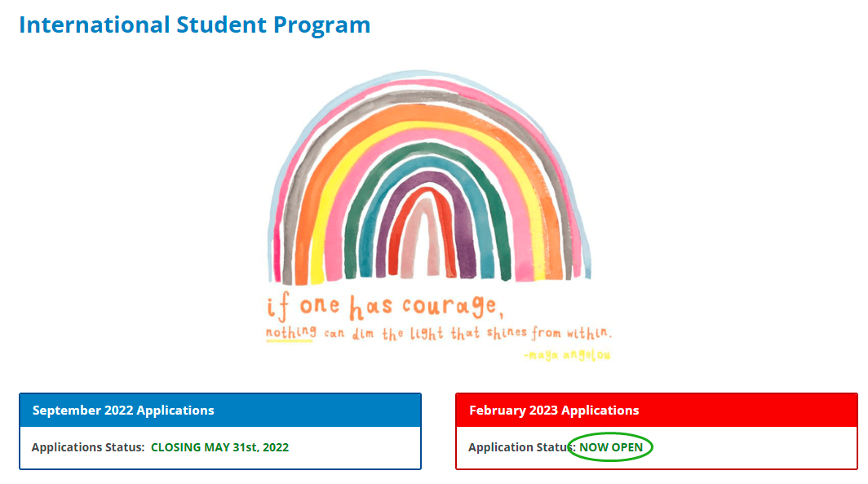Click the International Student Program heading
Screen dimensions: 868x484
pyautogui.click(x=194, y=24)
